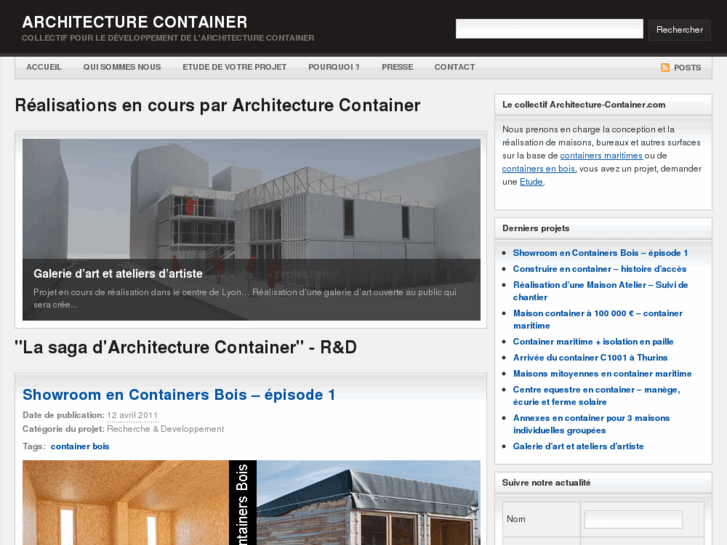Click the Le collectif Architecture-Container.com heading
The height and width of the screenshot is (545, 727).
584,105
